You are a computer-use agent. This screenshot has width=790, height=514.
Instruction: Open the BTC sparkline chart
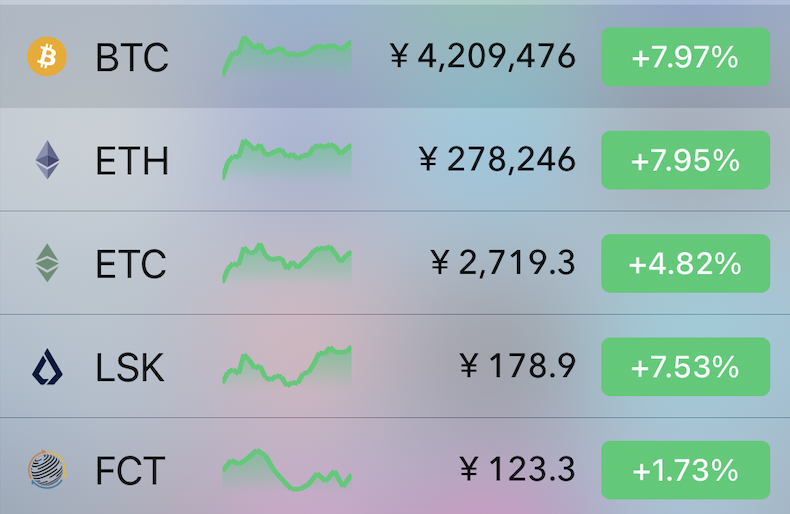pyautogui.click(x=287, y=56)
